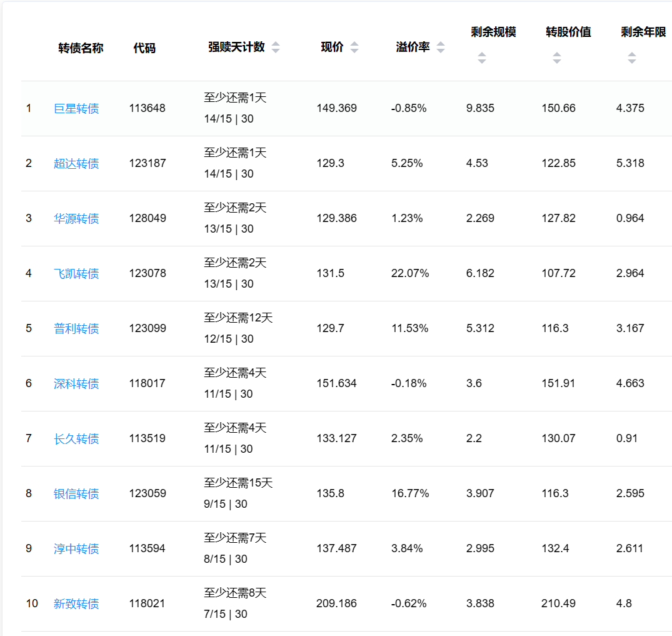Select the 新致转债 link
Screen dimensions: 672x636
[x=76, y=604]
